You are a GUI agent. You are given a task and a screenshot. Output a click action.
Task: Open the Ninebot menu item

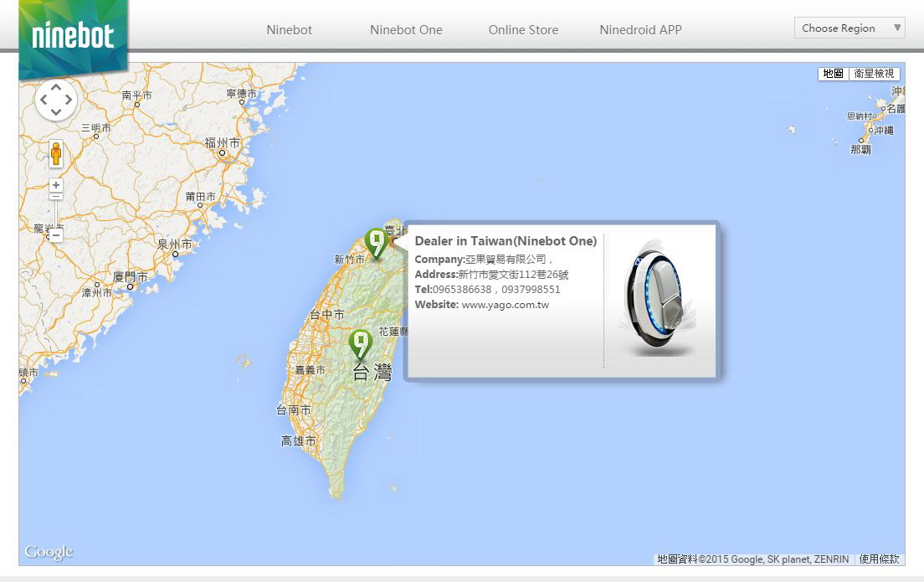(x=290, y=30)
